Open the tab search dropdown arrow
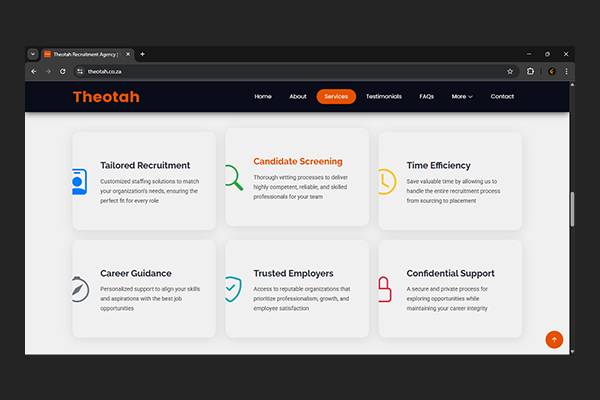 33,54
